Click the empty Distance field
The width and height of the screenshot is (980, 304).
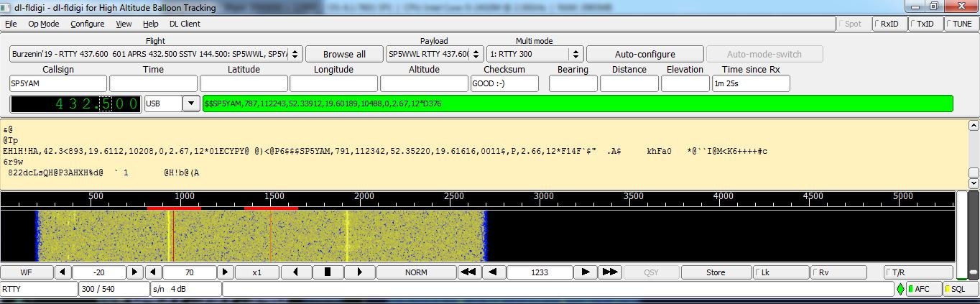[629, 83]
